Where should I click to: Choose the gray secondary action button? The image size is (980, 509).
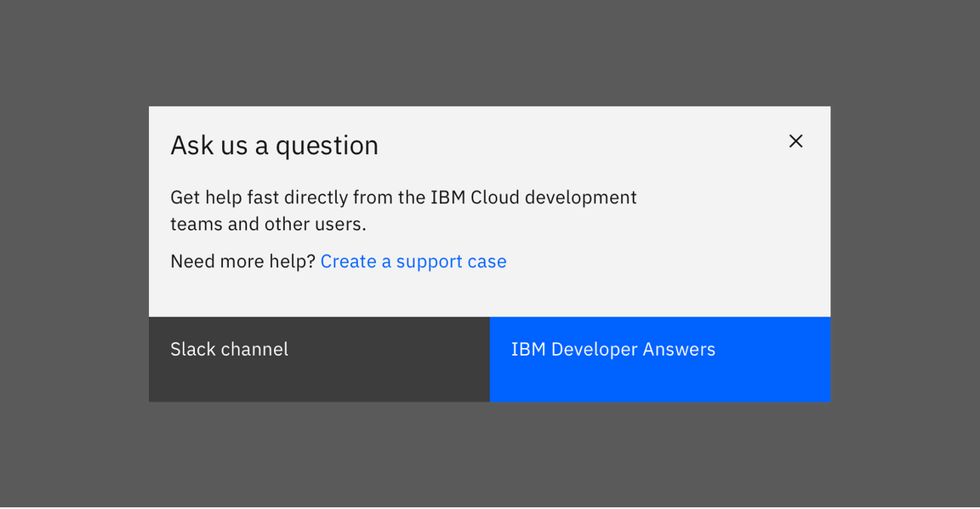click(x=319, y=359)
